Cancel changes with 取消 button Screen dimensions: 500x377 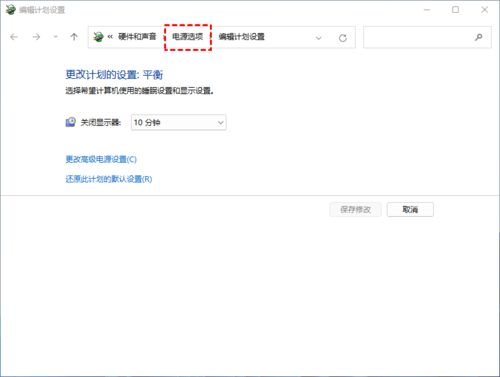(x=410, y=209)
